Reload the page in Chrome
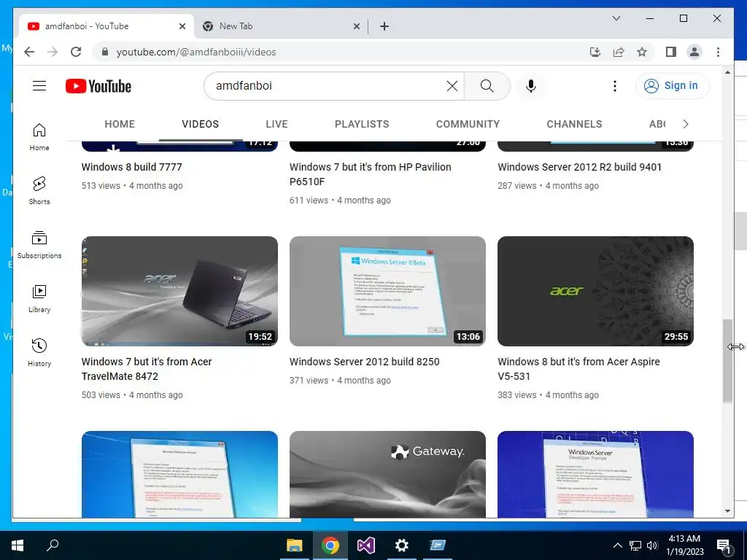747x560 pixels. point(76,52)
